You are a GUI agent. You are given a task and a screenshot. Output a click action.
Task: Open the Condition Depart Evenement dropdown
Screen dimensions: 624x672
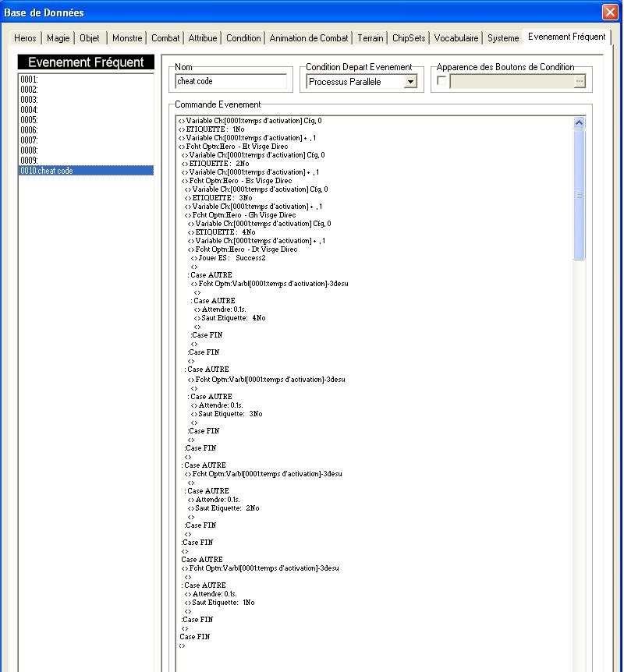coord(410,81)
